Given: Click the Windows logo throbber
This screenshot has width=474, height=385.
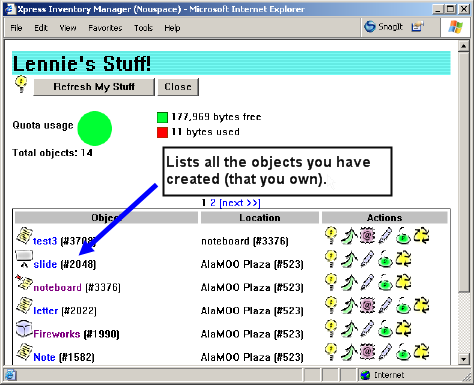Looking at the screenshot, I should coord(455,27).
